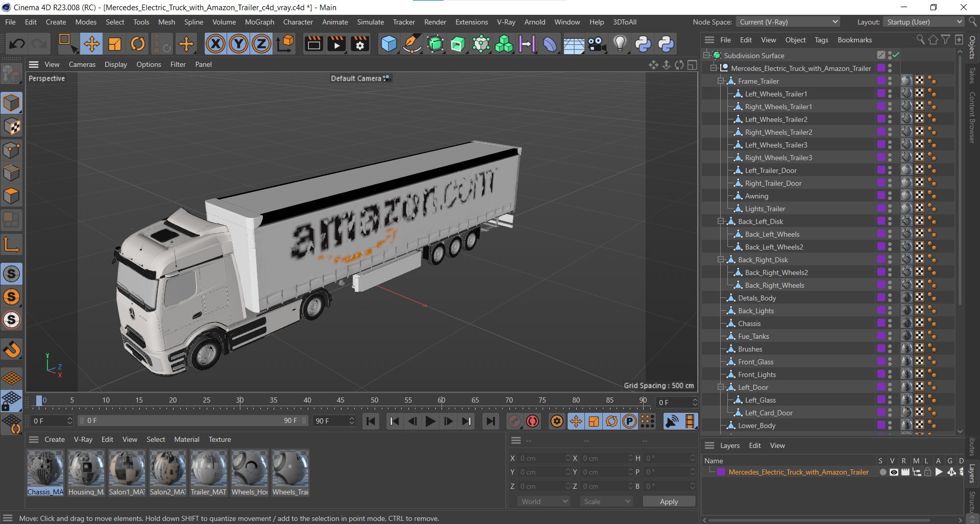The image size is (980, 524).
Task: Open the Extensions menu
Action: 472,22
